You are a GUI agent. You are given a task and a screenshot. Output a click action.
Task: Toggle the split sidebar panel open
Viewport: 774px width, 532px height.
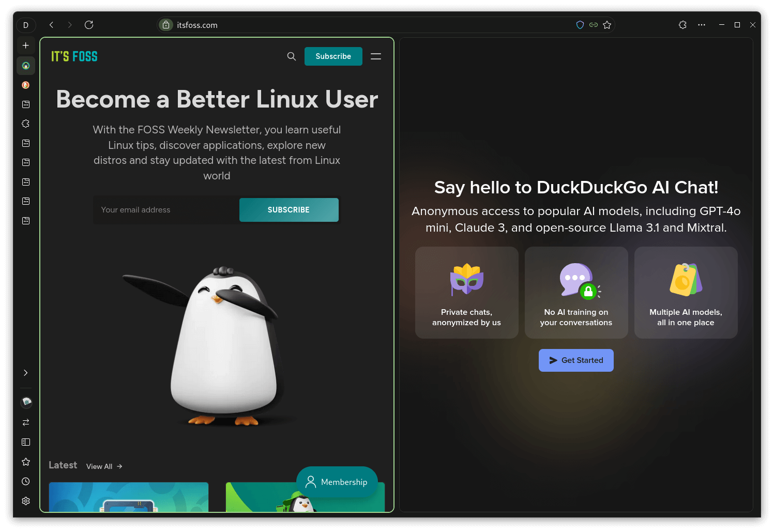pyautogui.click(x=26, y=442)
